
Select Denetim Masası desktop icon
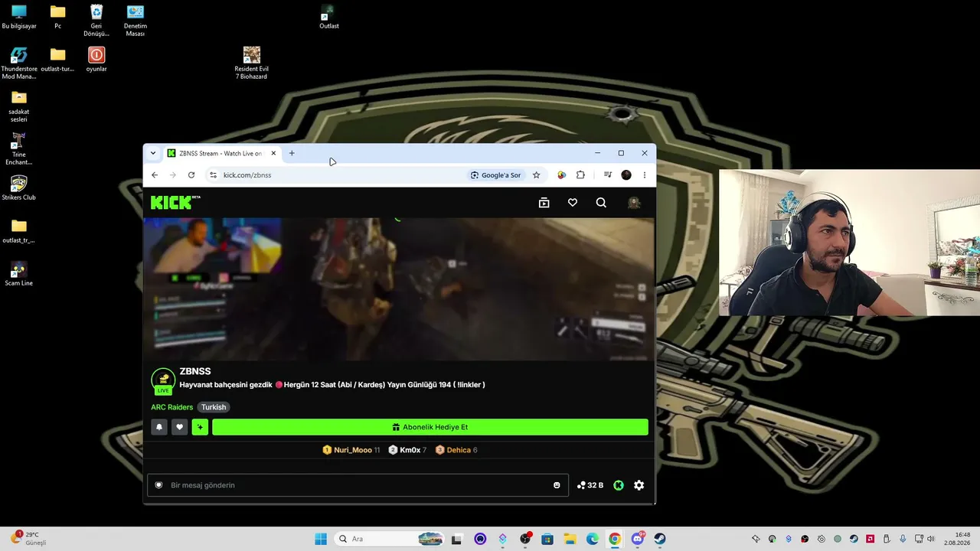coord(135,20)
